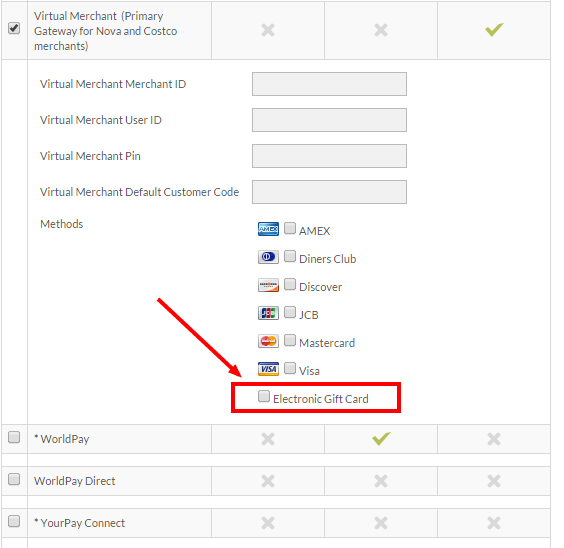Click the Virtual Merchant gateway name text
Viewport: 564px width, 548px height.
click(x=105, y=31)
